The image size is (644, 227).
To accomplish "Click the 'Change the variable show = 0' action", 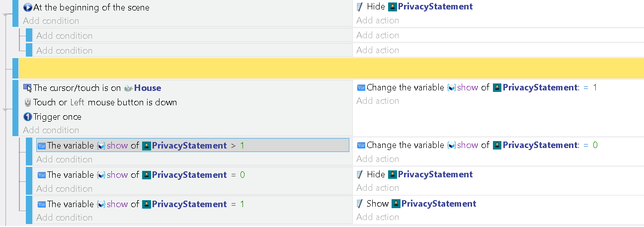I will click(x=477, y=145).
